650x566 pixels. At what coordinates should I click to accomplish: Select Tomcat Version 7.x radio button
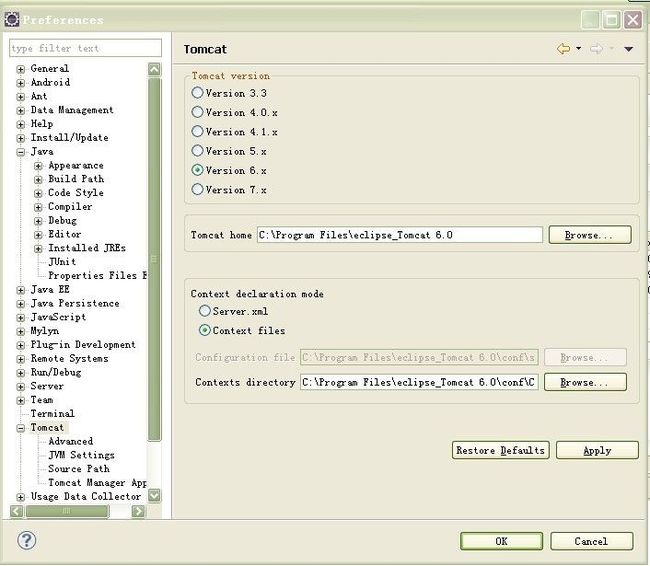pyautogui.click(x=197, y=189)
